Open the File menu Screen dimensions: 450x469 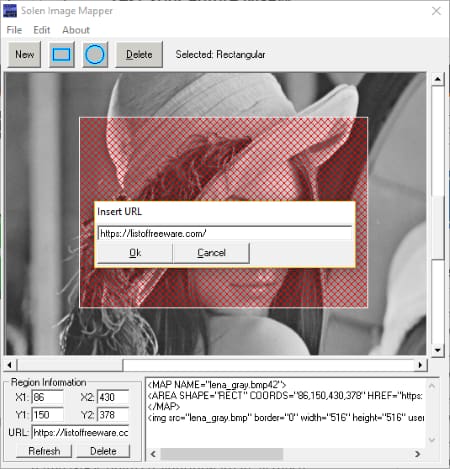pyautogui.click(x=14, y=30)
